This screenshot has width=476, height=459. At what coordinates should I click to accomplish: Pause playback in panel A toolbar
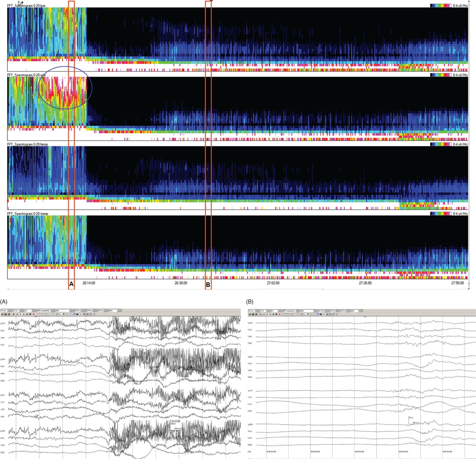tap(20, 314)
